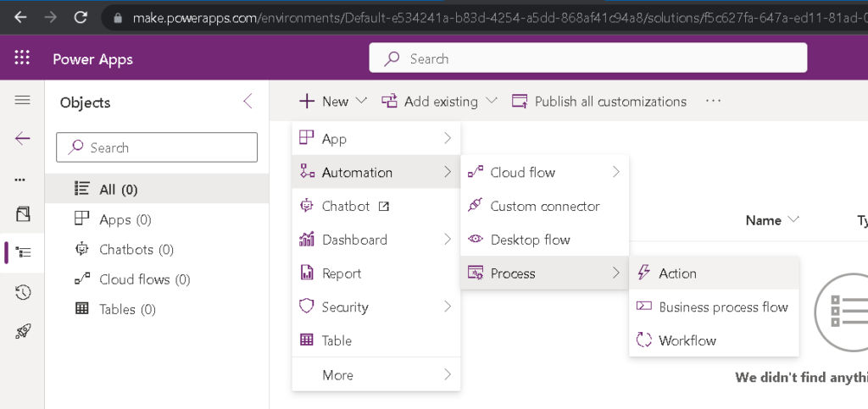Click the Dashboard chart icon in menu
Screen dimensions: 868x409
pos(306,240)
